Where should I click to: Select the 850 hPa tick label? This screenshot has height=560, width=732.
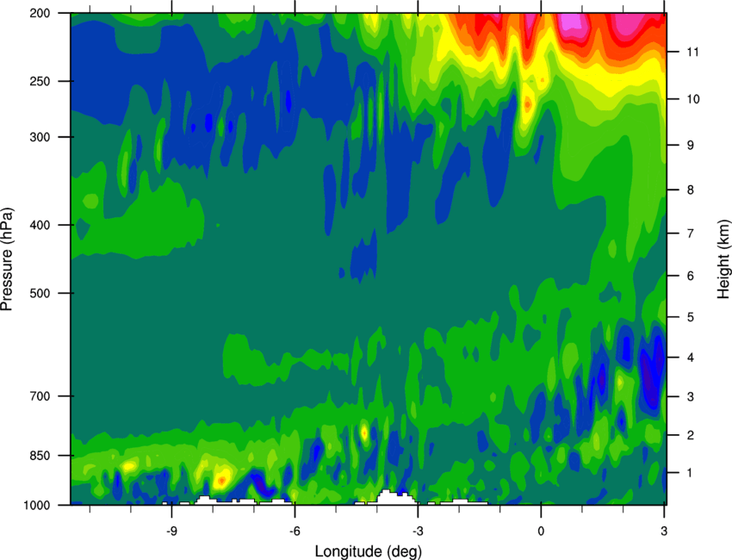tap(40, 456)
